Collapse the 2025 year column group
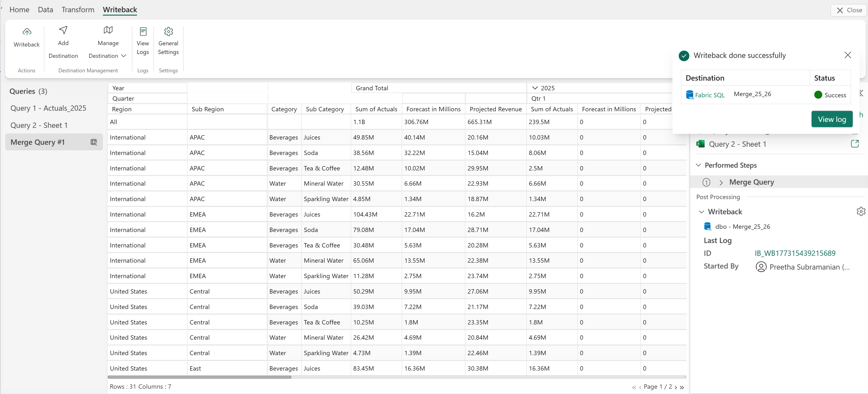 tap(535, 88)
